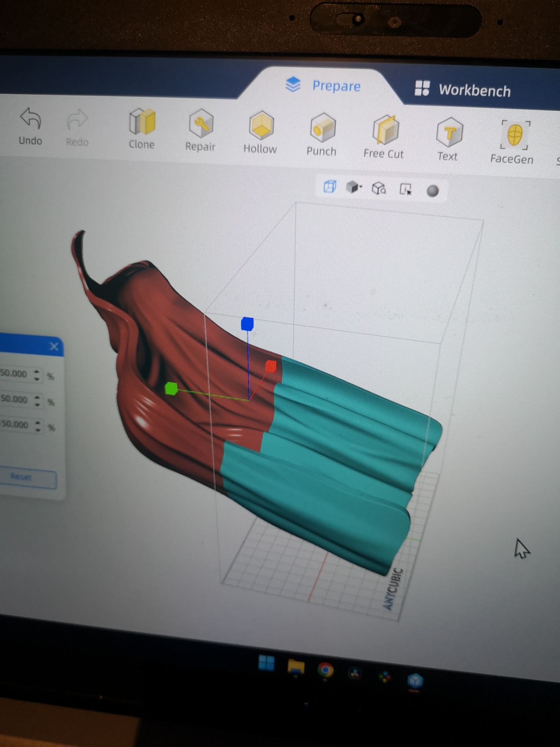Toggle the blue build-volume box view icon
The width and height of the screenshot is (560, 747).
329,186
